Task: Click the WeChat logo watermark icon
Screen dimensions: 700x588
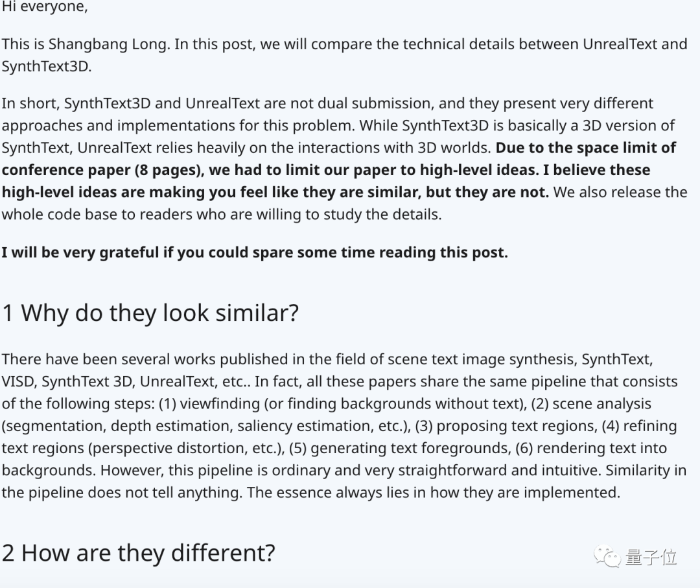Action: coord(608,557)
